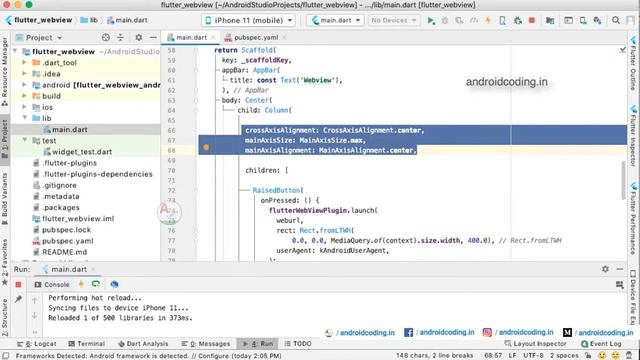The image size is (640, 360).
Task: Collapse all in the Project panel
Action: point(120,38)
